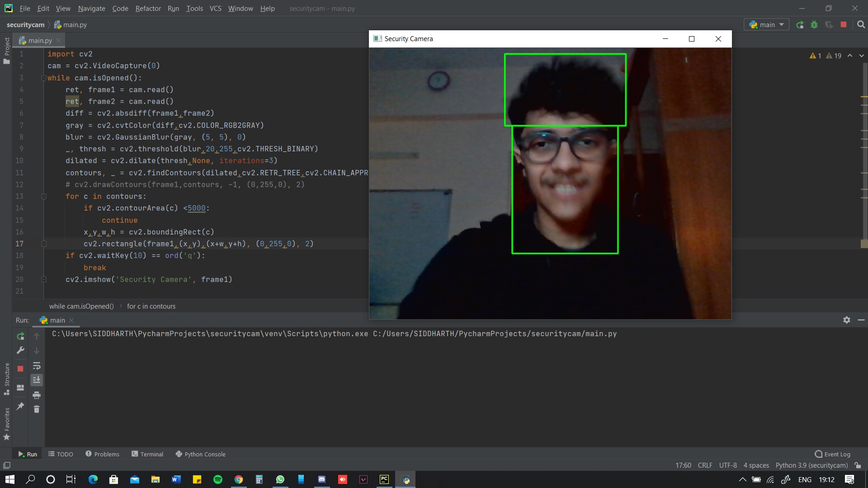Click the print icon in Run panel
Image resolution: width=868 pixels, height=488 pixels.
coord(37,395)
